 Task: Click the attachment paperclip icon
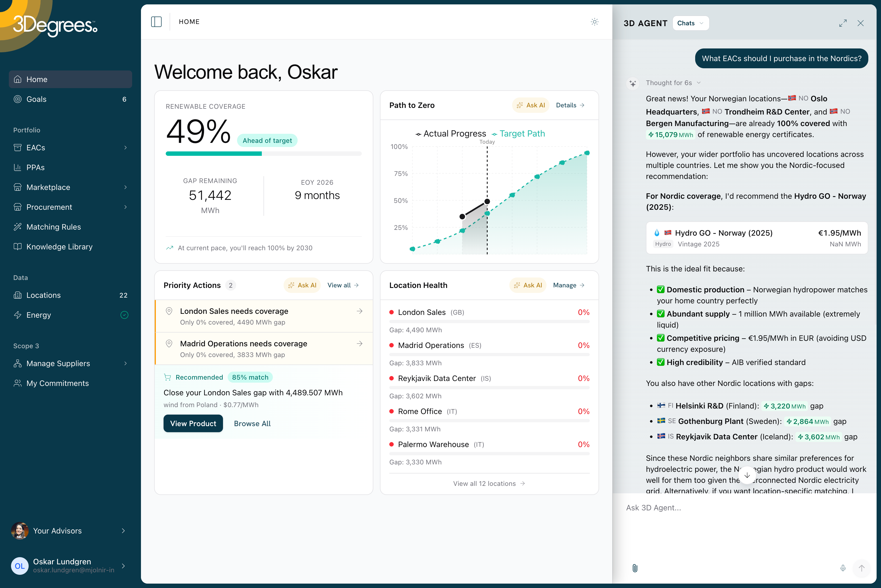(635, 568)
